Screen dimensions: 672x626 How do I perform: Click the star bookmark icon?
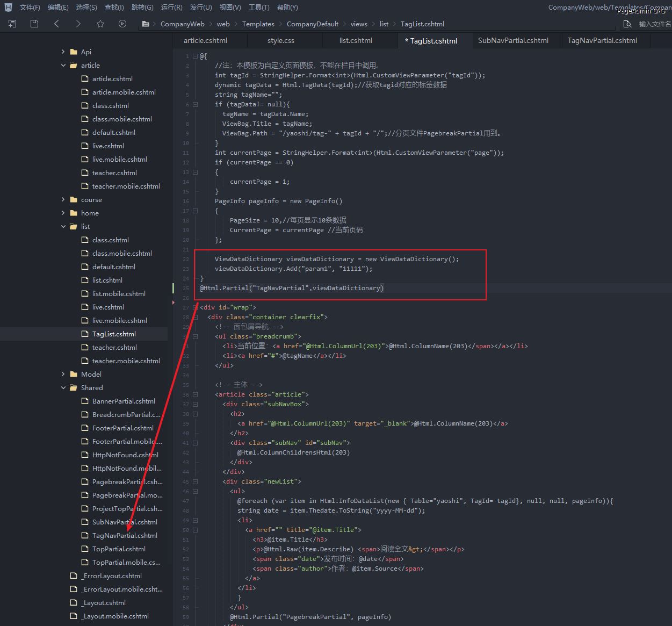tap(100, 24)
